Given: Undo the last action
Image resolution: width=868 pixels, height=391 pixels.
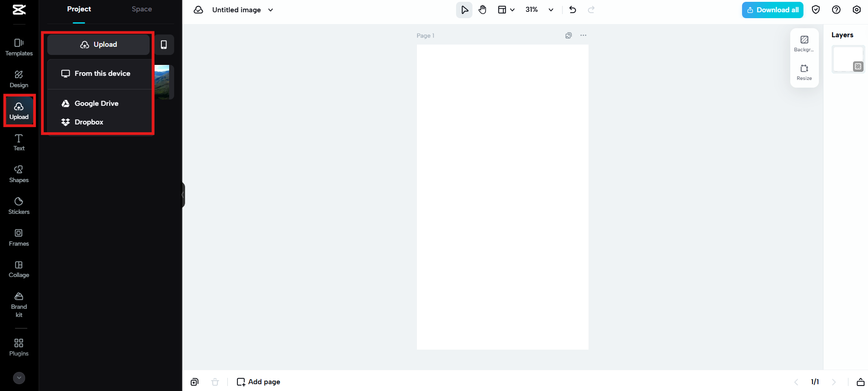Looking at the screenshot, I should pyautogui.click(x=572, y=10).
